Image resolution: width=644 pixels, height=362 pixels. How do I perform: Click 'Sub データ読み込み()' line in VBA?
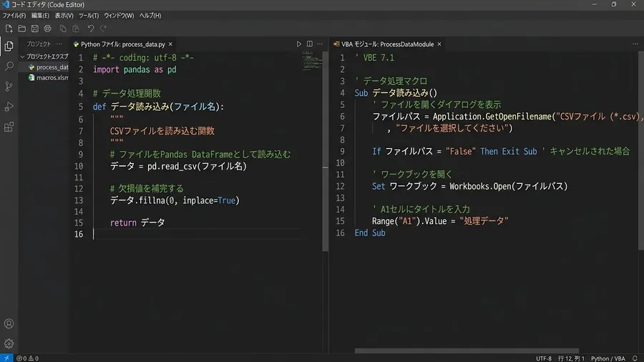tap(396, 93)
